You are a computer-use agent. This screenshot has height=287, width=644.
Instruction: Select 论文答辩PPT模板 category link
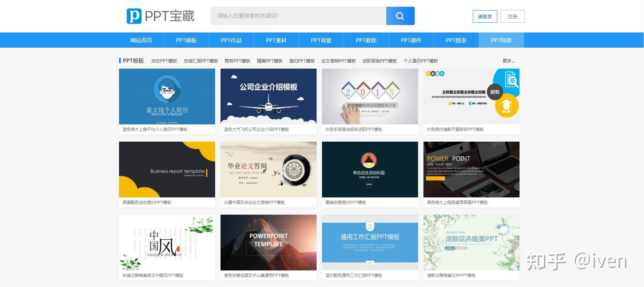(339, 61)
